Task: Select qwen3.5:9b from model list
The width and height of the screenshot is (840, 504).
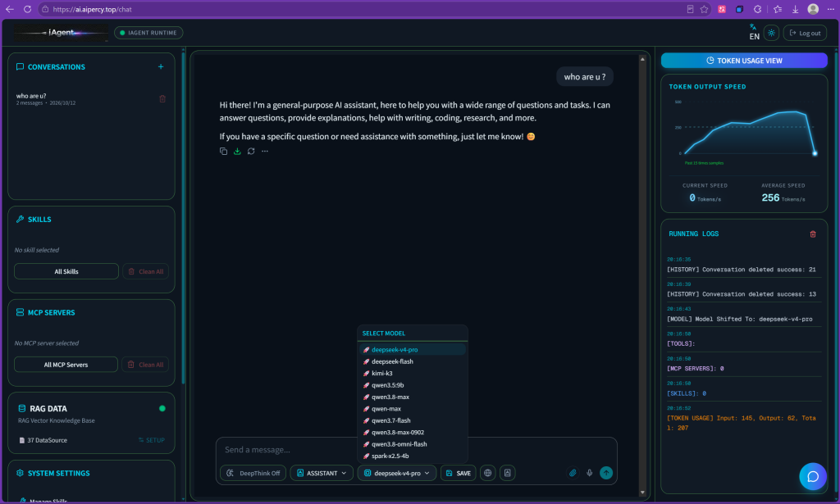Action: click(x=412, y=385)
